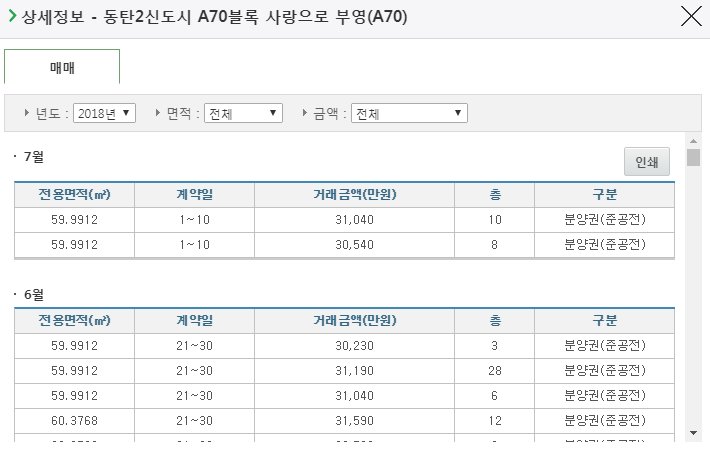Click 계약일 header in the 6월 table

coord(194,321)
